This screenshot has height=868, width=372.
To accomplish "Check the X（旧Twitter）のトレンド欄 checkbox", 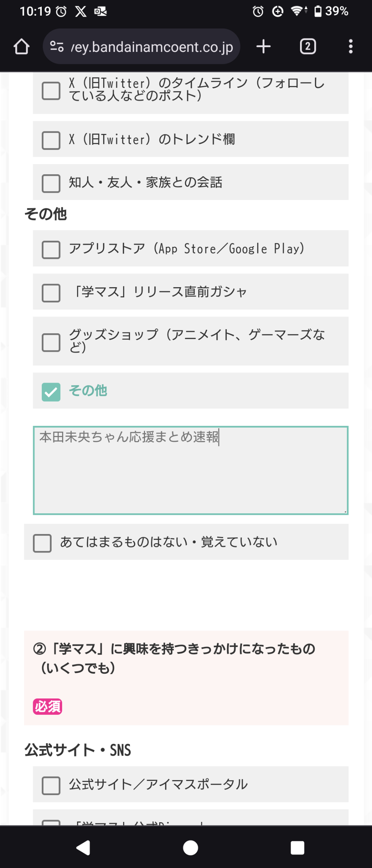I will click(51, 140).
